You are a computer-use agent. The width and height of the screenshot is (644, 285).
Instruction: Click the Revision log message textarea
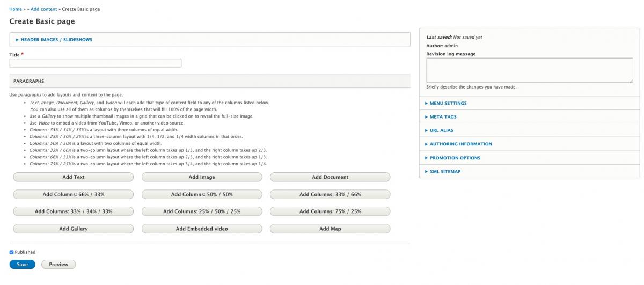pyautogui.click(x=530, y=70)
